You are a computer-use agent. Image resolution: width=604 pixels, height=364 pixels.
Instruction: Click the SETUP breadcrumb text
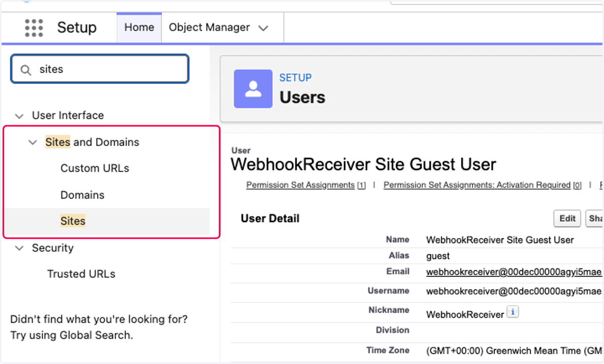tap(295, 78)
